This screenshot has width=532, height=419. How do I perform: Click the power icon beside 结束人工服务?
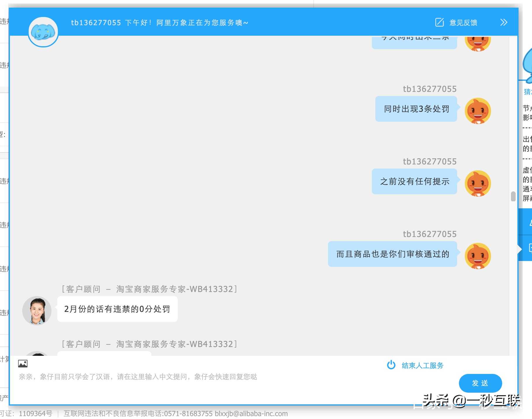point(392,365)
